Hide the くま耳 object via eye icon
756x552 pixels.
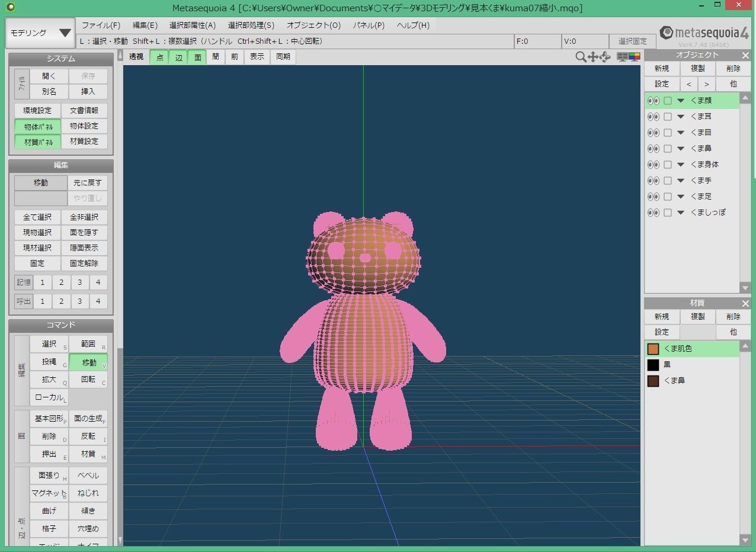point(653,117)
